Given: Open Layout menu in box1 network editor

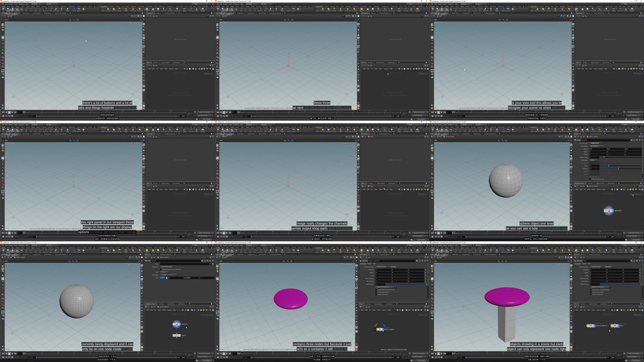Looking at the screenshot, I should tap(599, 310).
